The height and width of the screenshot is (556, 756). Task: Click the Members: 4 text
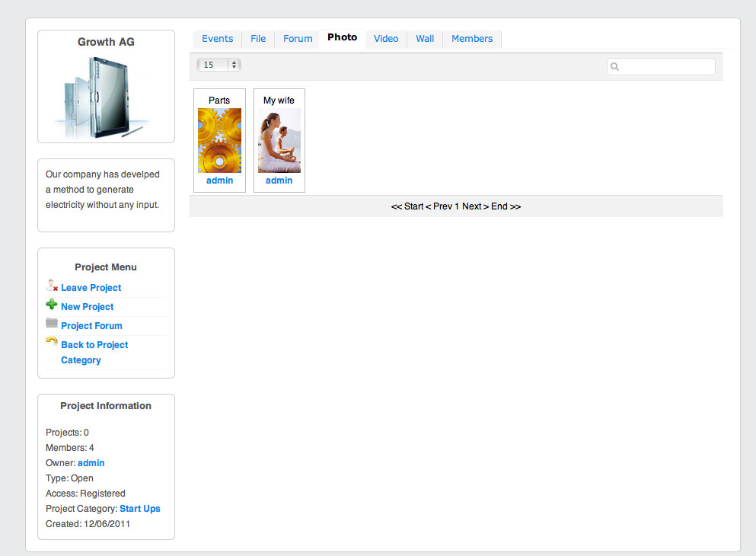point(70,448)
